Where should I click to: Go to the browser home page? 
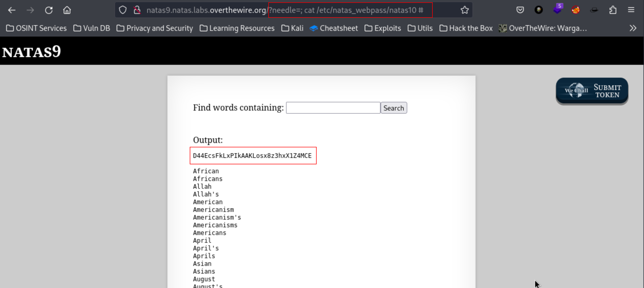click(x=67, y=10)
